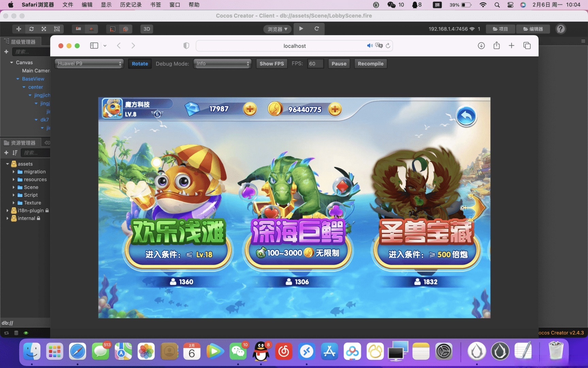Open the Debug Mode Info dropdown
This screenshot has width=588, height=368.
coord(222,63)
